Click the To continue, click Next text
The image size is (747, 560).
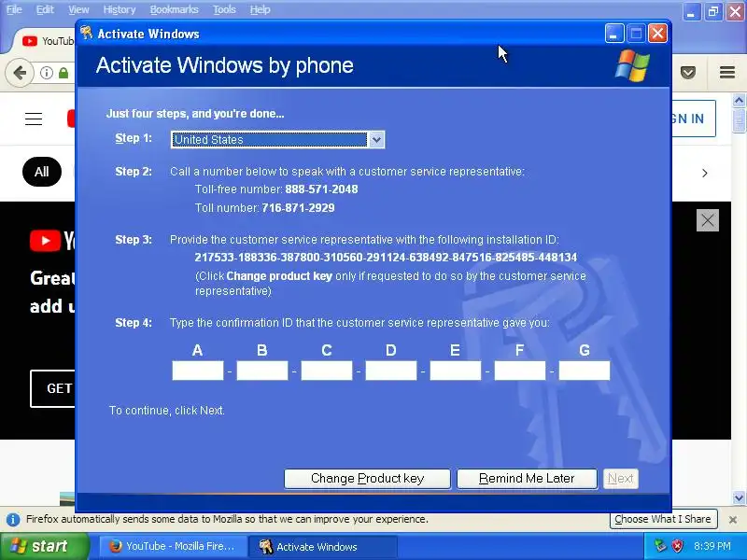167,411
